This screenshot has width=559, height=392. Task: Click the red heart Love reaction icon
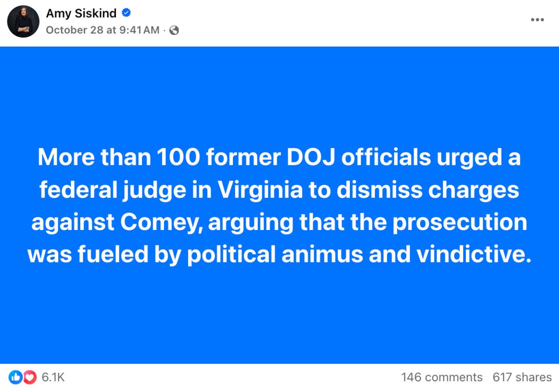tap(29, 378)
